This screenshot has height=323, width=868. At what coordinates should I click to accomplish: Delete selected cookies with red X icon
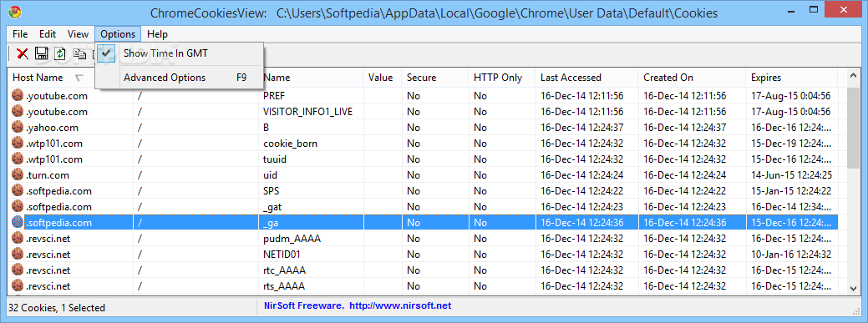[x=23, y=53]
